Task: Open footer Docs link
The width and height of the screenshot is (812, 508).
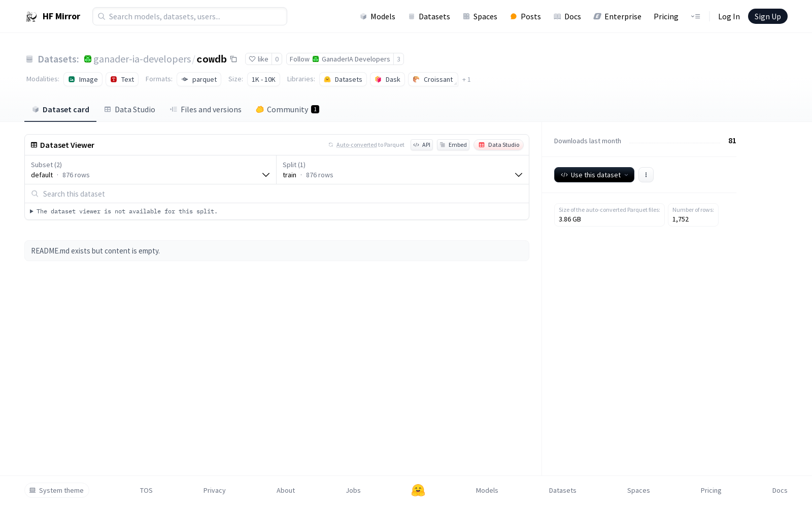Action: (x=780, y=490)
